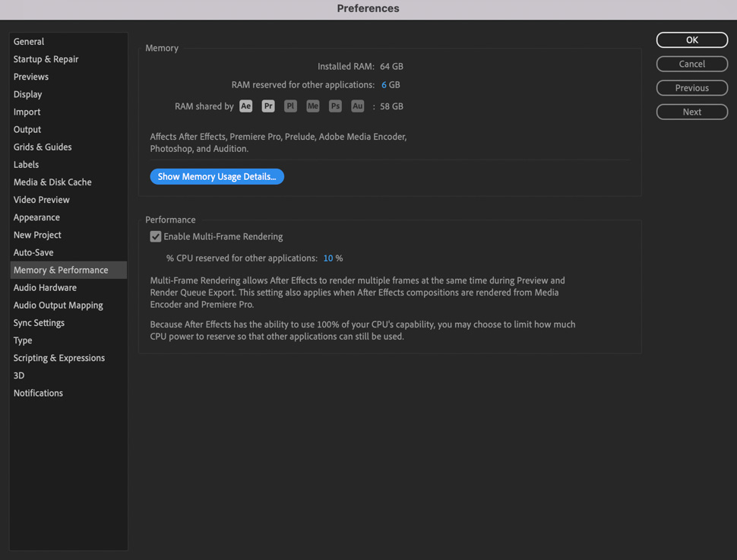
Task: Select Auto-Save category
Action: (68, 252)
